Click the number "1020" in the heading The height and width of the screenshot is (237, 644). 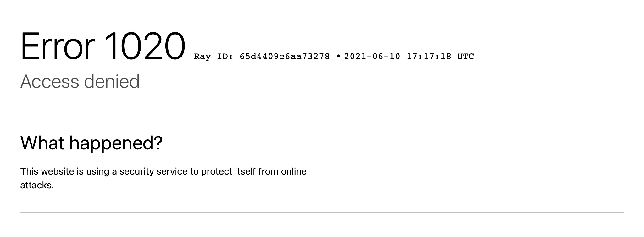(144, 46)
